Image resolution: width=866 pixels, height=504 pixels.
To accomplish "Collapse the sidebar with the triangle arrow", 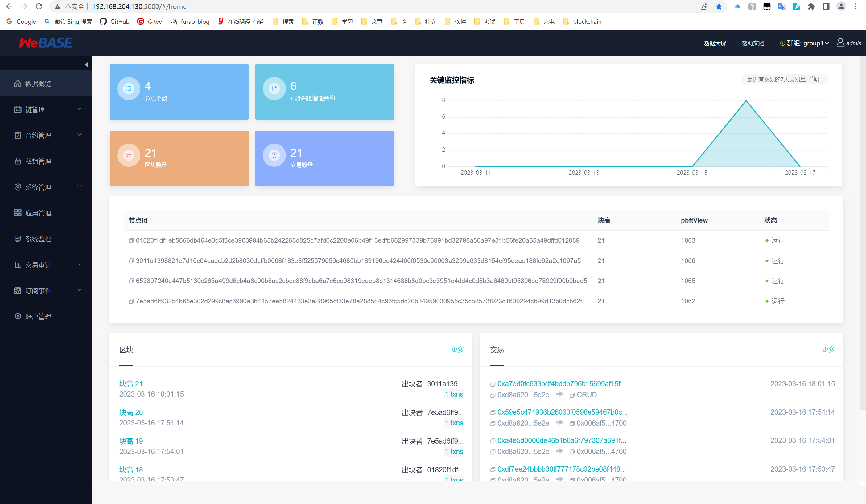I will pos(86,65).
